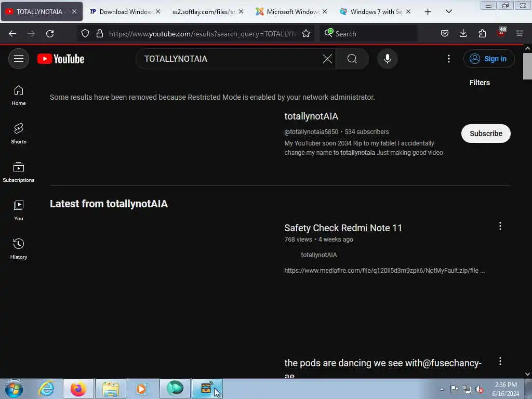Click the Sign in button
Screen dimensions: 532x399
(x=488, y=59)
